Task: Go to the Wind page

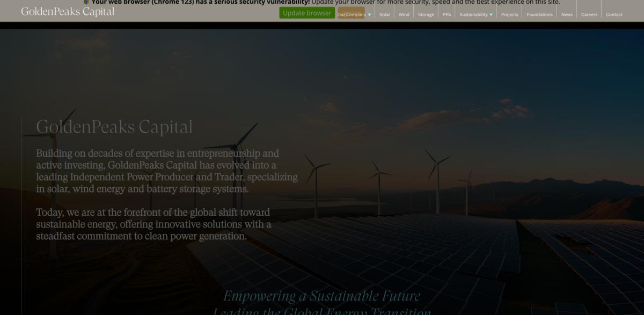Action: pyautogui.click(x=404, y=14)
